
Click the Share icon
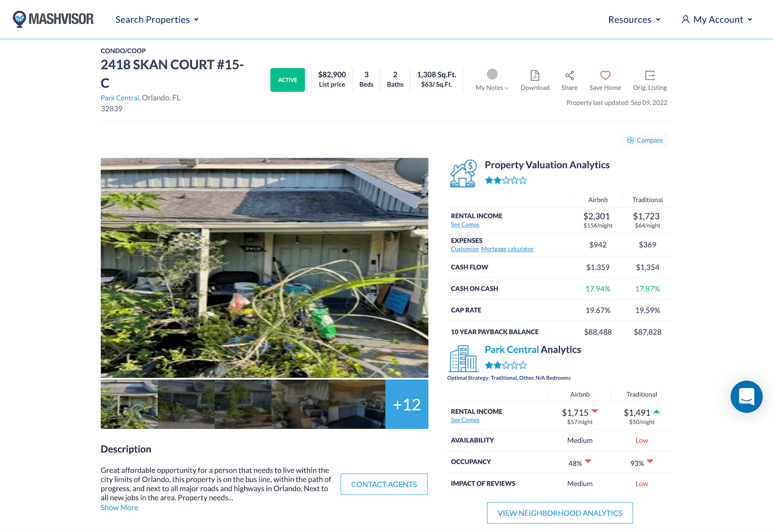(570, 75)
